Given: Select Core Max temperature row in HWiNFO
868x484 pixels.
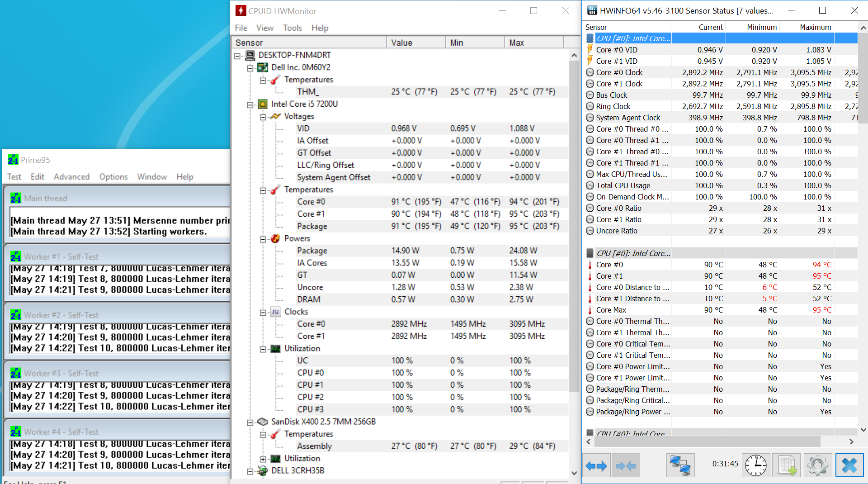Looking at the screenshot, I should click(x=720, y=310).
